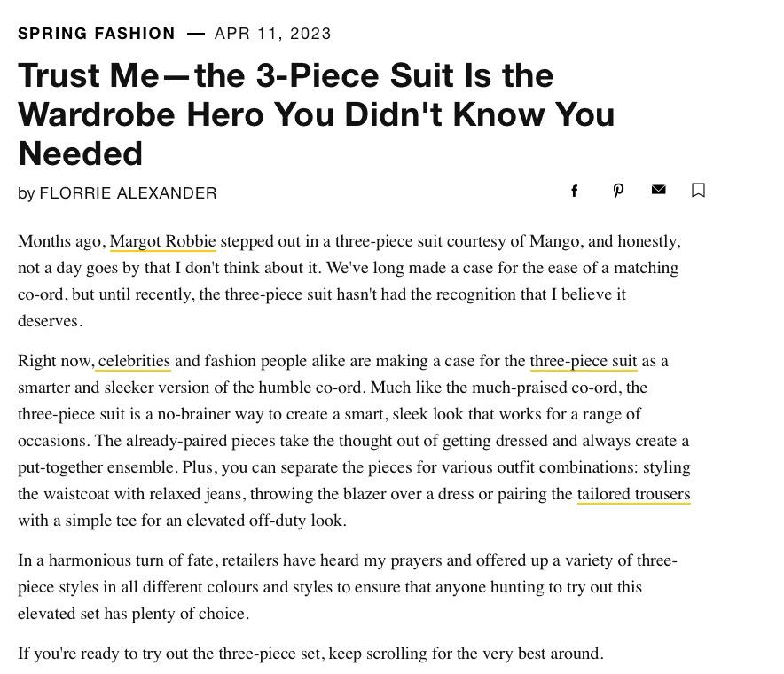Viewport: 784px width, 674px height.
Task: Bookmark this article with the save icon
Action: [698, 190]
